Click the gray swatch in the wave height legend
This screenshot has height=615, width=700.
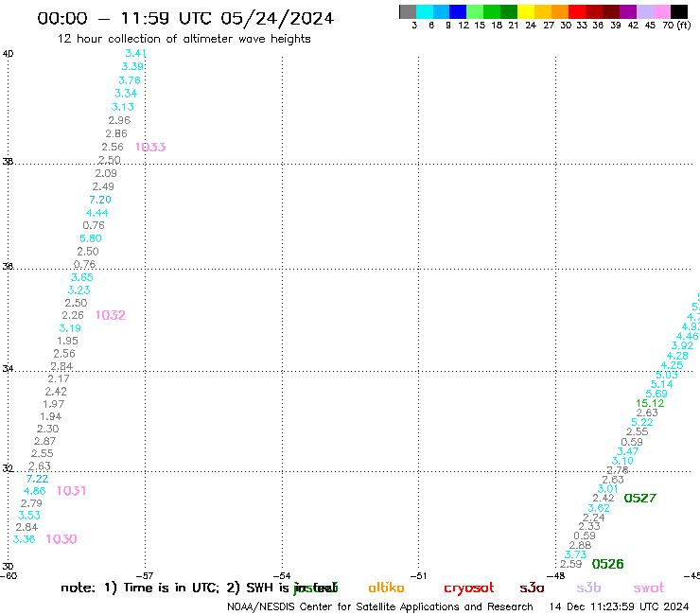(x=408, y=11)
